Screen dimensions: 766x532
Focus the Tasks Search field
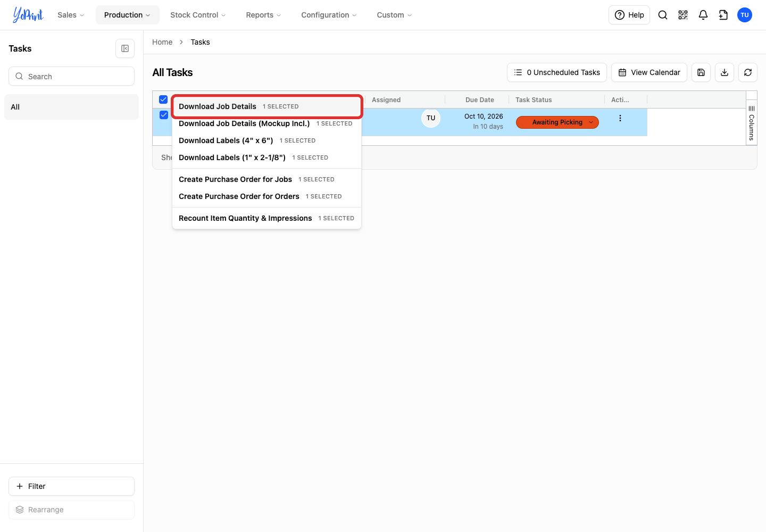tap(71, 76)
